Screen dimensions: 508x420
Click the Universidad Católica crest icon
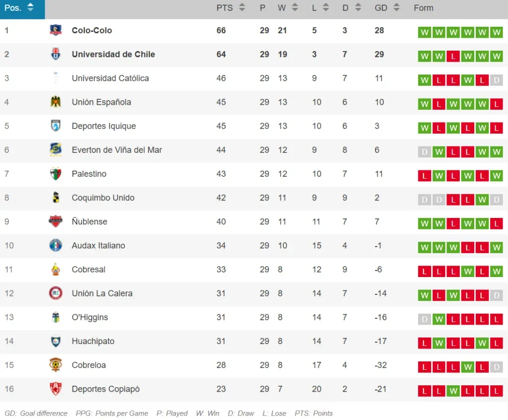(56, 78)
